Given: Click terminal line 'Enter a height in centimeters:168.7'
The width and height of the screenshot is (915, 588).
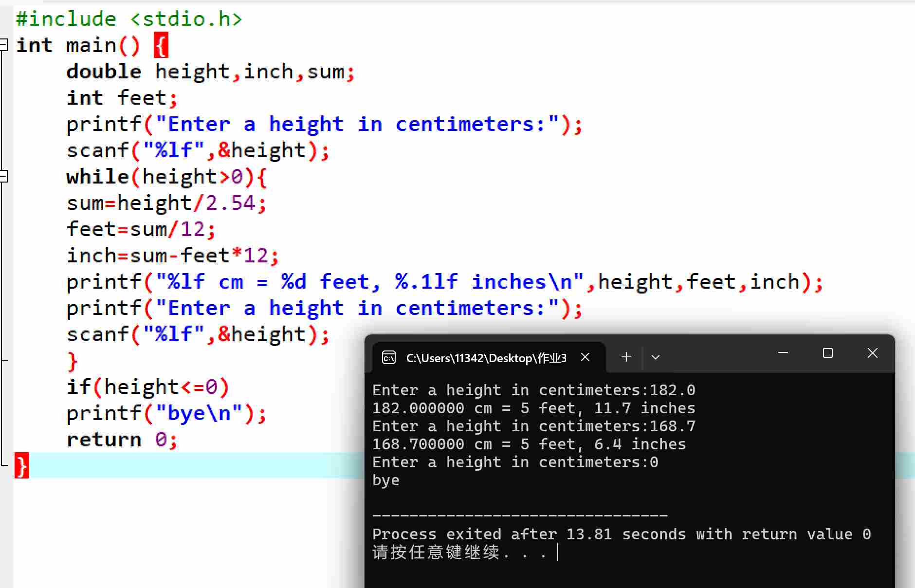Looking at the screenshot, I should coord(534,426).
